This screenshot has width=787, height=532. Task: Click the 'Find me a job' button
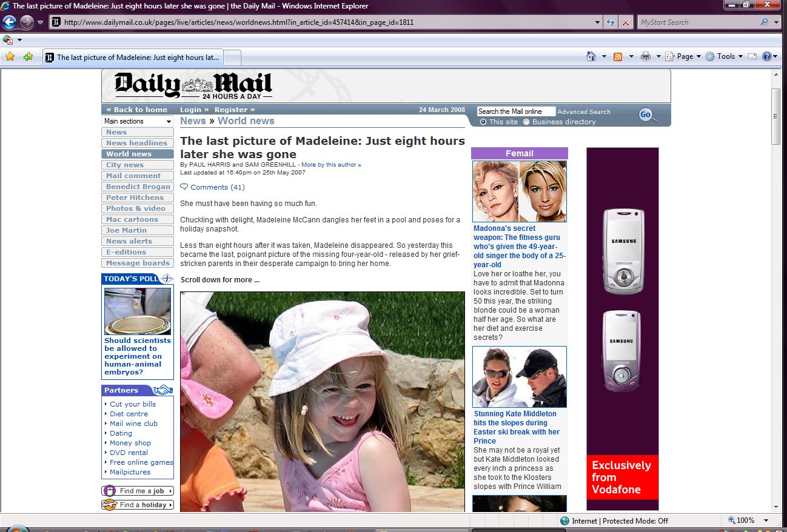[138, 491]
